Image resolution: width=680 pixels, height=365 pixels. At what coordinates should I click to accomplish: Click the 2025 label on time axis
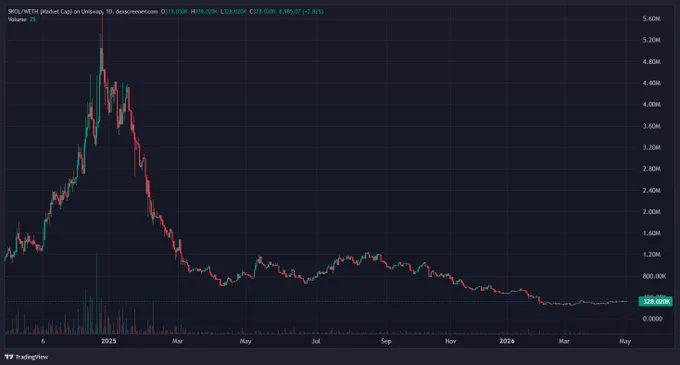click(108, 341)
